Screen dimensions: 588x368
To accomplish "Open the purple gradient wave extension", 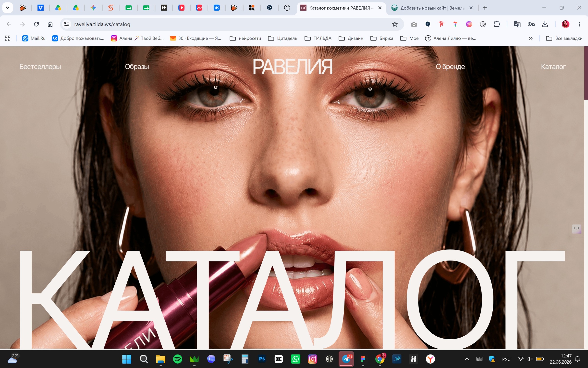I will [x=469, y=24].
